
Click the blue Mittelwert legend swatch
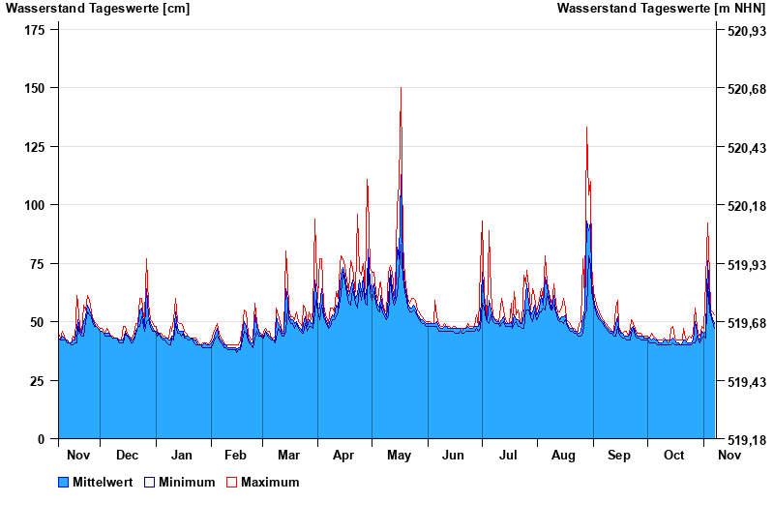64,482
